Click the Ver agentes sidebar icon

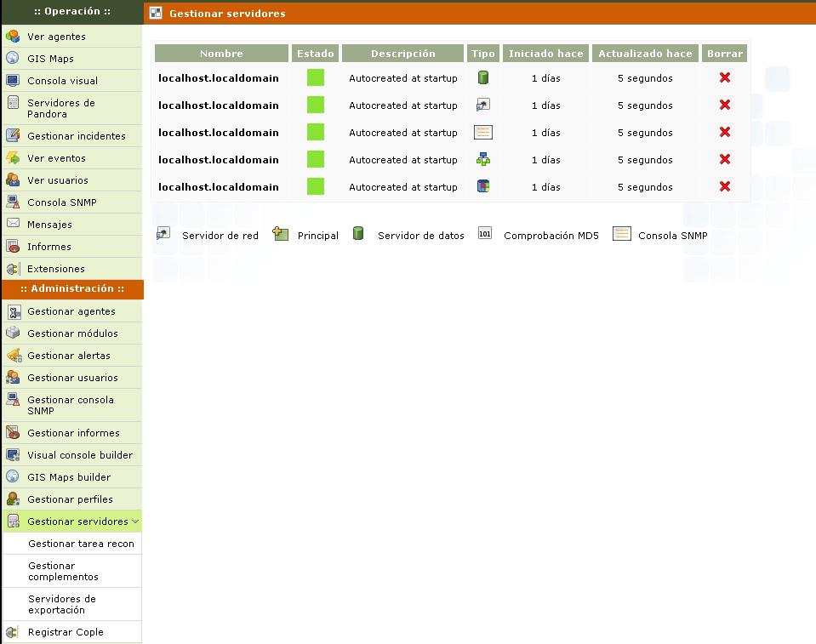pyautogui.click(x=13, y=37)
